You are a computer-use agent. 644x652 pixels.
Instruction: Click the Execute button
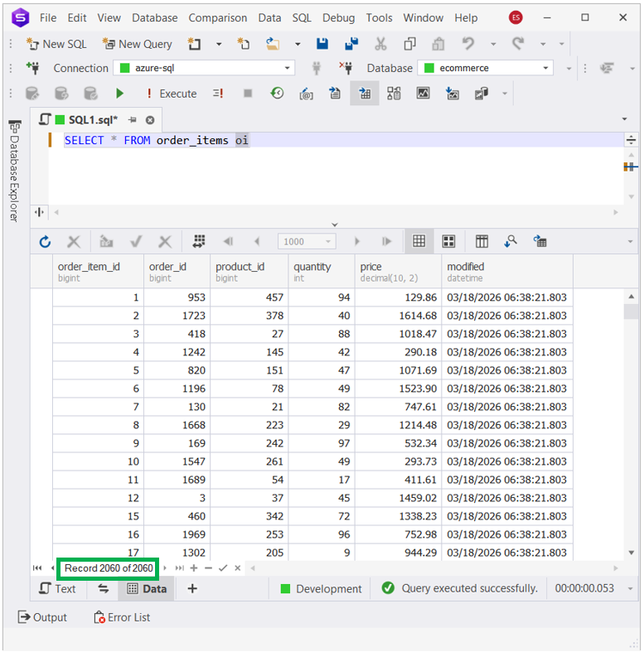click(x=172, y=94)
